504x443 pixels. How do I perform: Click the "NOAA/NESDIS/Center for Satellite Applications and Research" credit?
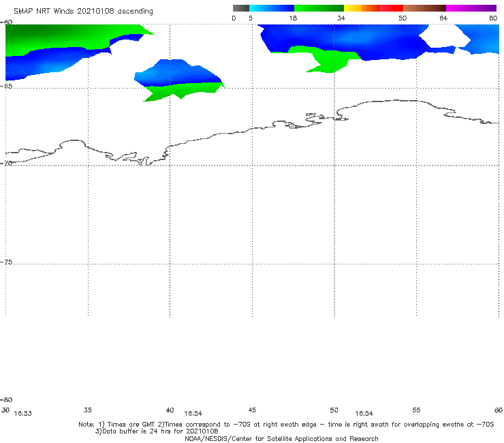point(281,438)
